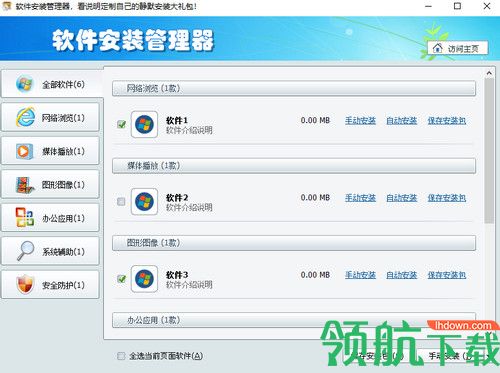The width and height of the screenshot is (500, 373).
Task: Click the 网络浏览 (1款) section header
Action: [x=294, y=88]
